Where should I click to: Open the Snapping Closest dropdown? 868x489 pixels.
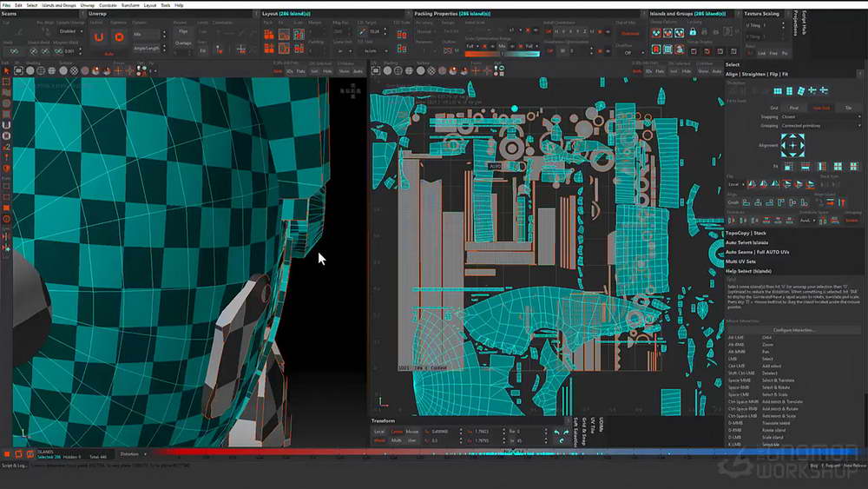(x=821, y=117)
